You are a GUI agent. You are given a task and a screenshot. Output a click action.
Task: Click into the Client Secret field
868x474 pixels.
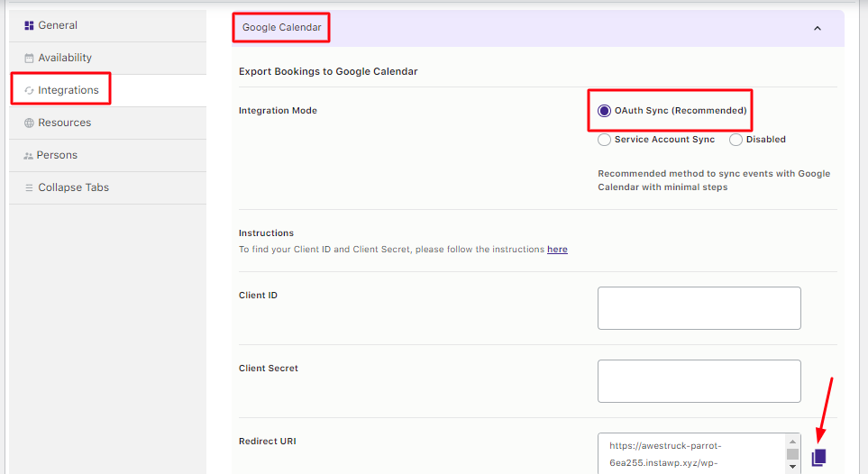pyautogui.click(x=699, y=381)
